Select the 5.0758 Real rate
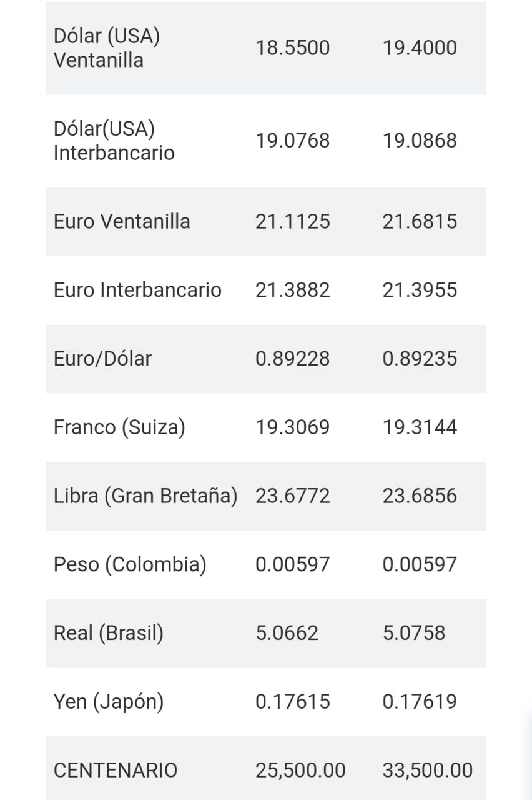The height and width of the screenshot is (800, 532). click(x=414, y=633)
